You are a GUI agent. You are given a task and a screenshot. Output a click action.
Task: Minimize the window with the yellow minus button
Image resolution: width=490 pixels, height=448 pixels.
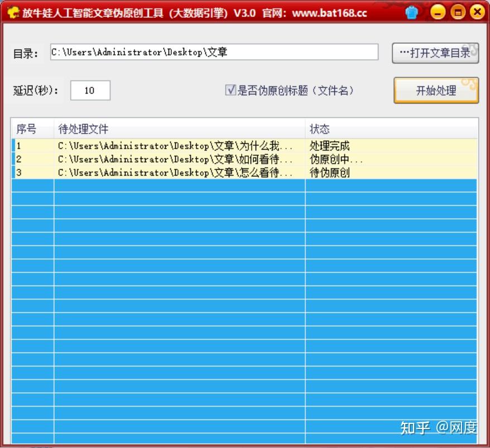(438, 12)
